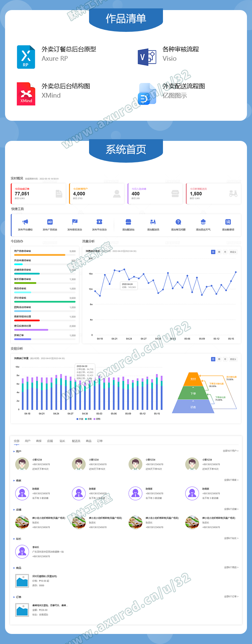This screenshot has height=644, width=252.
Task: Click the Visio file icon
Action: (x=147, y=57)
